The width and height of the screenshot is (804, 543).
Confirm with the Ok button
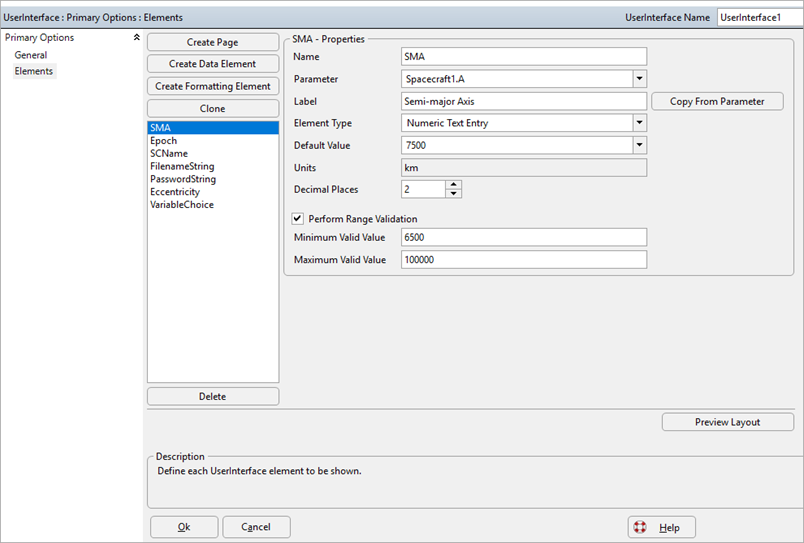click(x=184, y=527)
